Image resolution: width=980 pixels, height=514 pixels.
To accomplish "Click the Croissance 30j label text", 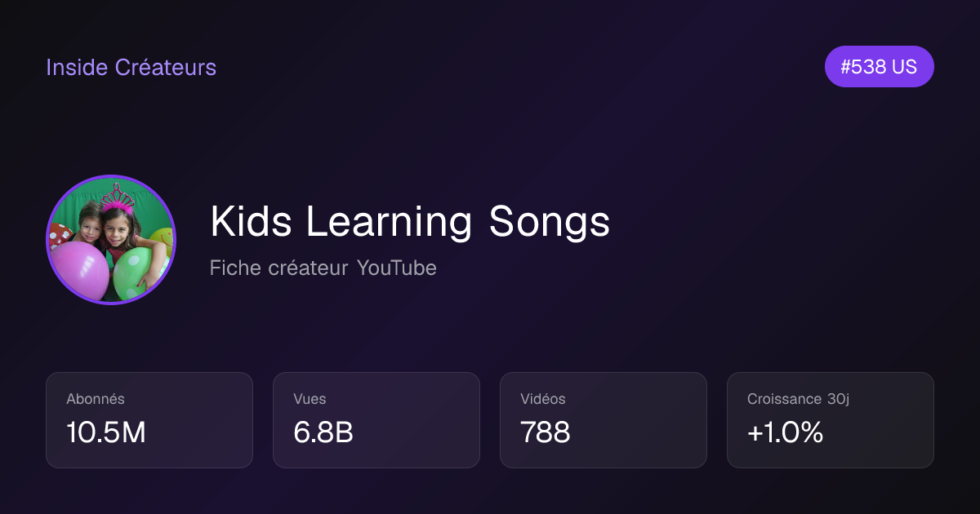I will click(799, 399).
